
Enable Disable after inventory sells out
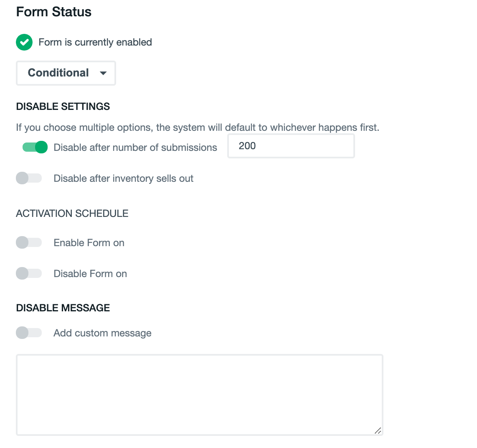point(29,178)
